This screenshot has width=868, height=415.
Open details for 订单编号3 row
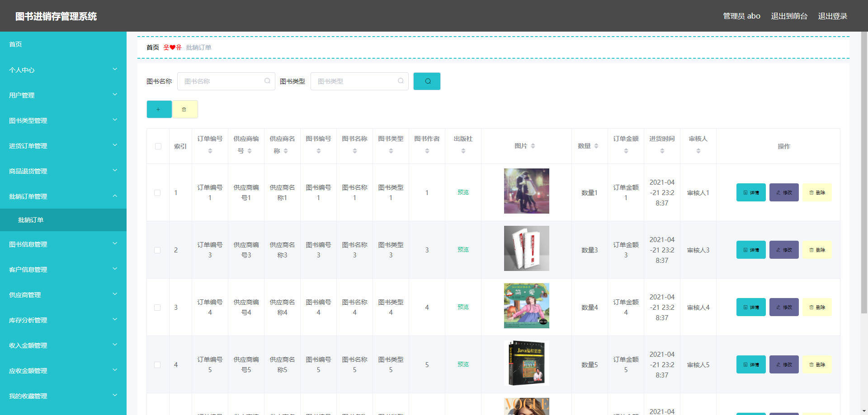[x=751, y=250]
